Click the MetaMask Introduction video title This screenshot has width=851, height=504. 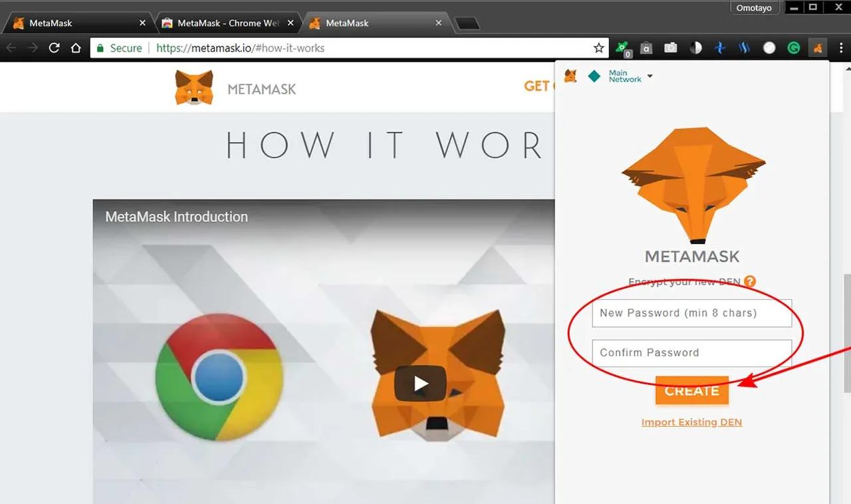click(176, 217)
